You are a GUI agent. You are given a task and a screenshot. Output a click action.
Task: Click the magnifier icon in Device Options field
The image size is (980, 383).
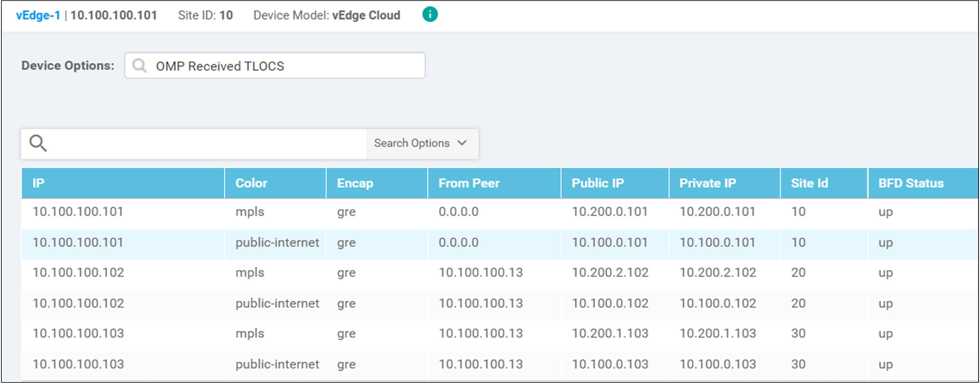pyautogui.click(x=139, y=65)
